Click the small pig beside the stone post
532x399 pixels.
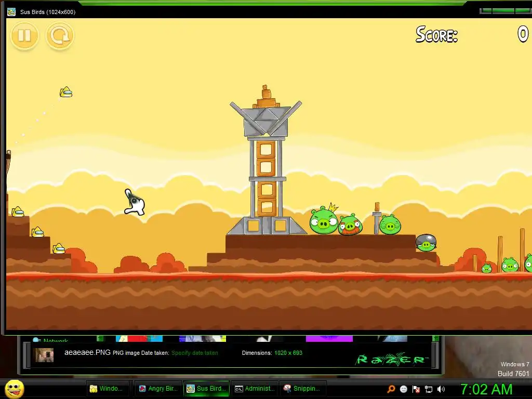coord(390,224)
